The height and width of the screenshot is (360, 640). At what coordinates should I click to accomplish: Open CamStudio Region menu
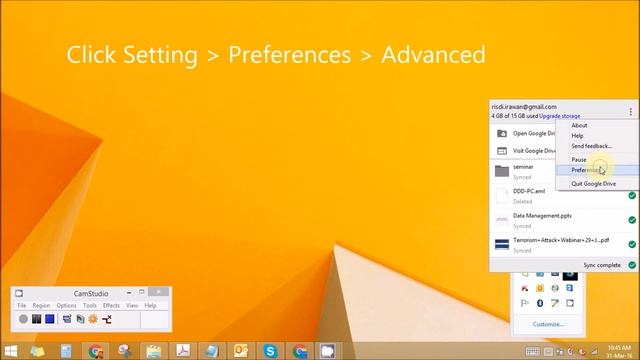click(x=41, y=305)
